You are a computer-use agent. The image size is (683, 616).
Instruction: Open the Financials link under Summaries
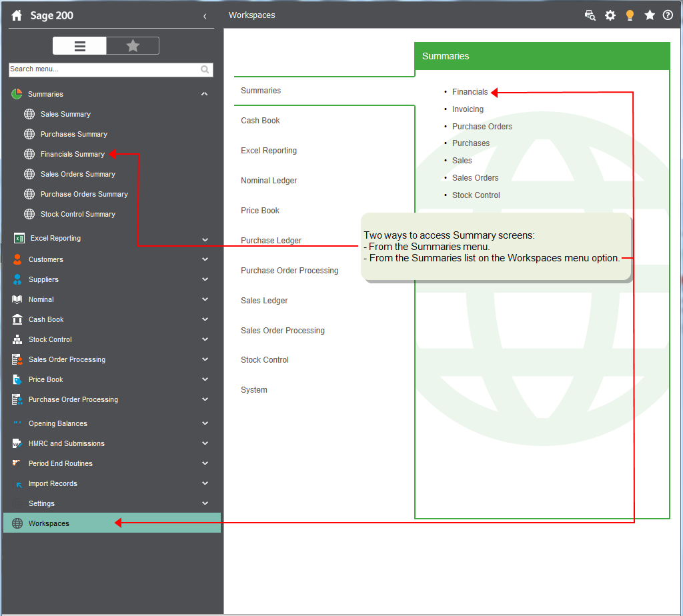(x=470, y=91)
